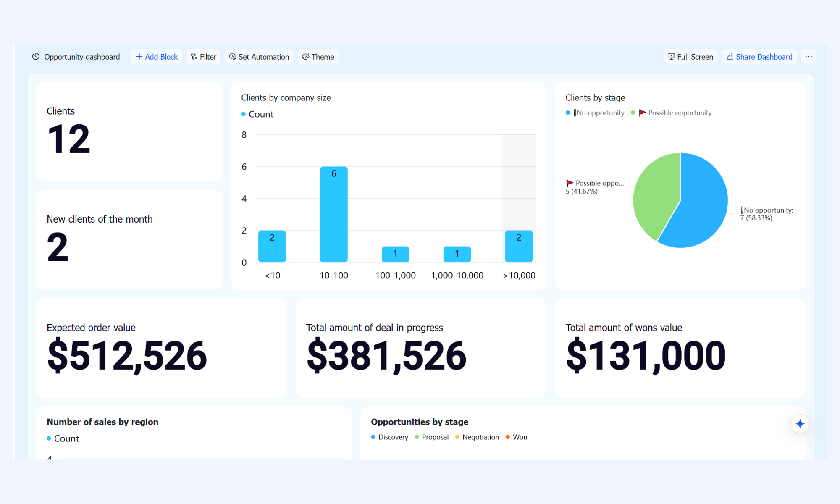Toggle the Proposal legend entry
The image size is (840, 504).
pyautogui.click(x=431, y=437)
